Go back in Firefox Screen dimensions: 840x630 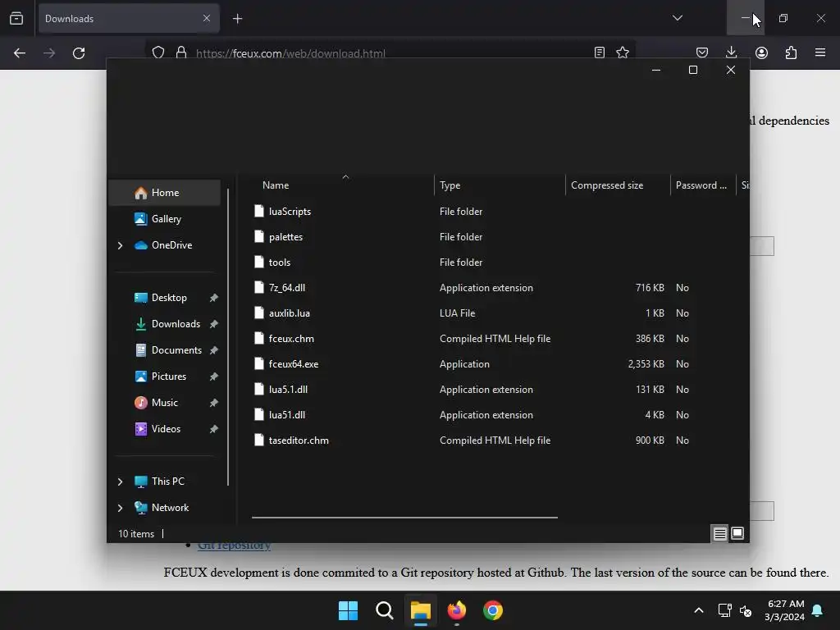pyautogui.click(x=20, y=53)
